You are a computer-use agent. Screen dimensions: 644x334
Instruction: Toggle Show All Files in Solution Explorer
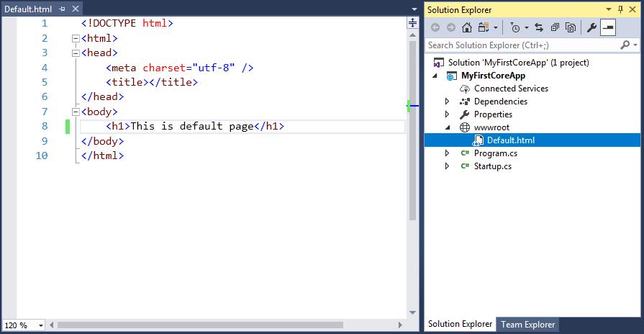tap(571, 27)
